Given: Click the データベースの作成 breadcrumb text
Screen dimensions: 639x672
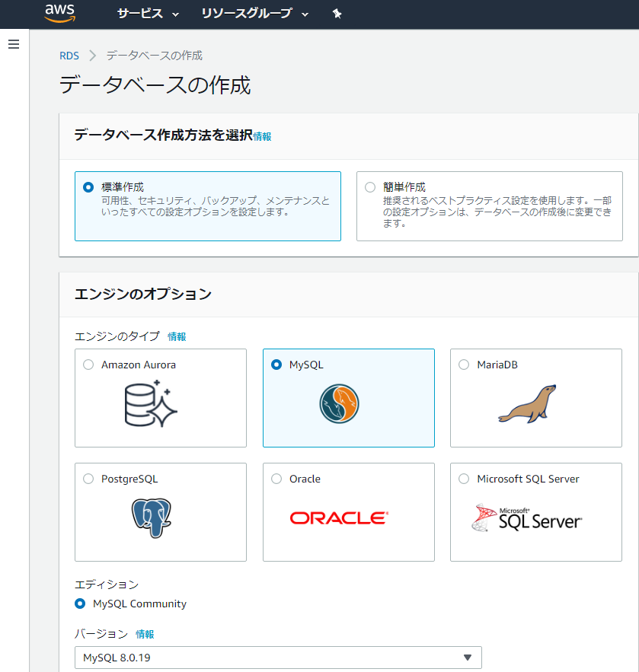Looking at the screenshot, I should coord(155,56).
